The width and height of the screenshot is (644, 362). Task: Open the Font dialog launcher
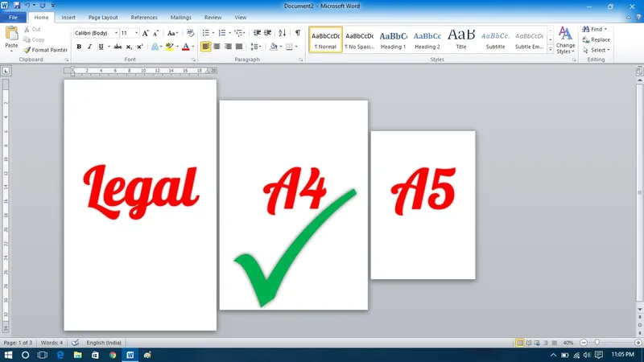tap(193, 60)
